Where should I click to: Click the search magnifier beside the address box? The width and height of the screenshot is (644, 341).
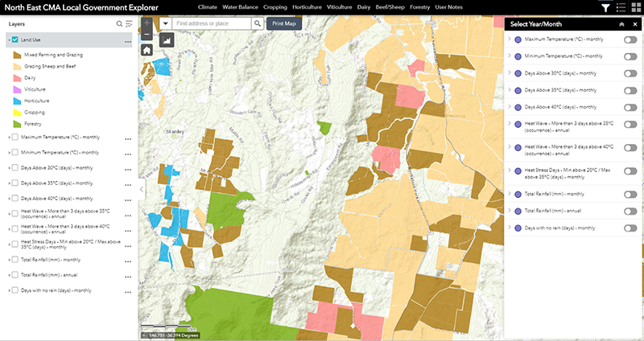[258, 24]
